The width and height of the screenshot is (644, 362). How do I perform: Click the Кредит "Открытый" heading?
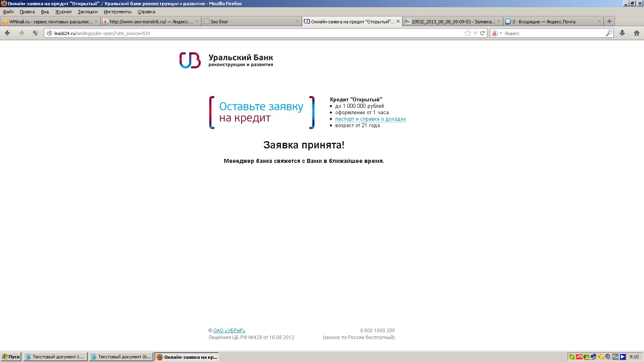pyautogui.click(x=356, y=99)
